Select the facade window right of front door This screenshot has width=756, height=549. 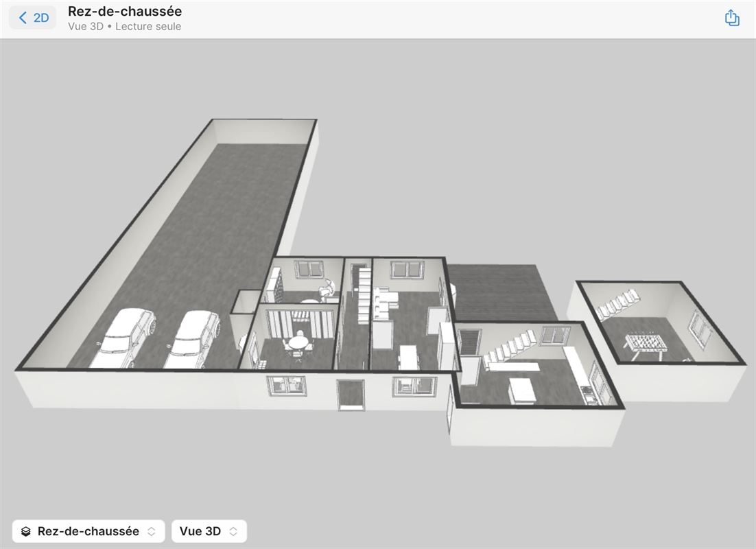(405, 386)
